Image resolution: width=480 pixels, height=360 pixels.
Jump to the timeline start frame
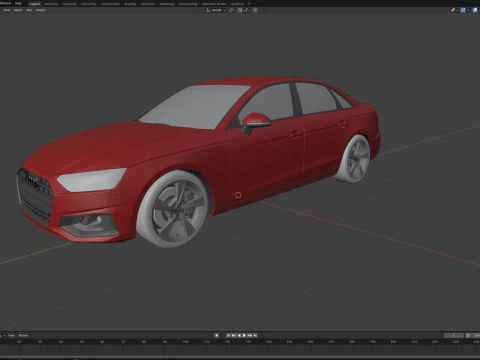click(x=228, y=335)
